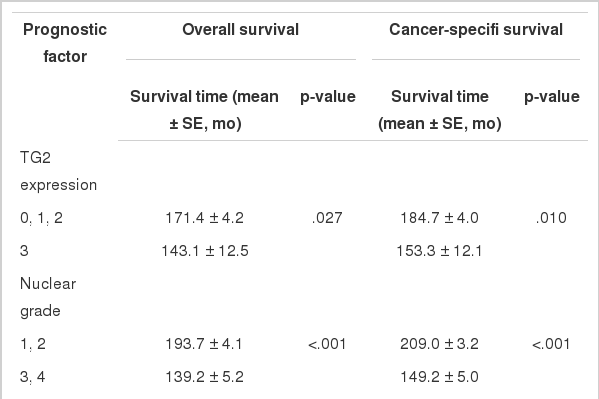The width and height of the screenshot is (599, 399).
Task: Select the TG2 expression row label
Action: pyautogui.click(x=58, y=171)
